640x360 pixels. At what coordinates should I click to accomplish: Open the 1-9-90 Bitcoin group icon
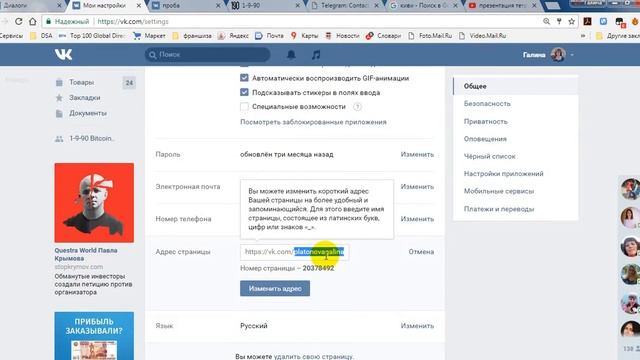(59, 139)
